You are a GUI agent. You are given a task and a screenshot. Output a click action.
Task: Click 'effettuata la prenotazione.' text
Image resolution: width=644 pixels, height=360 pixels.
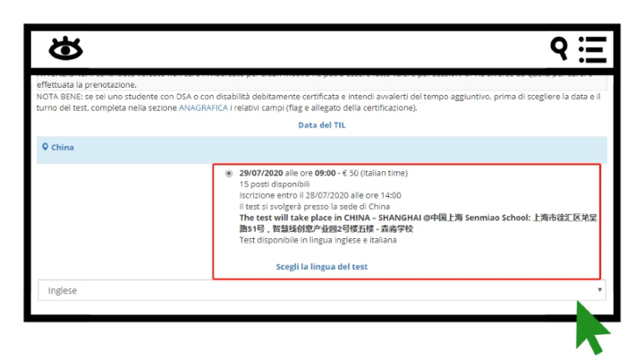click(x=87, y=85)
